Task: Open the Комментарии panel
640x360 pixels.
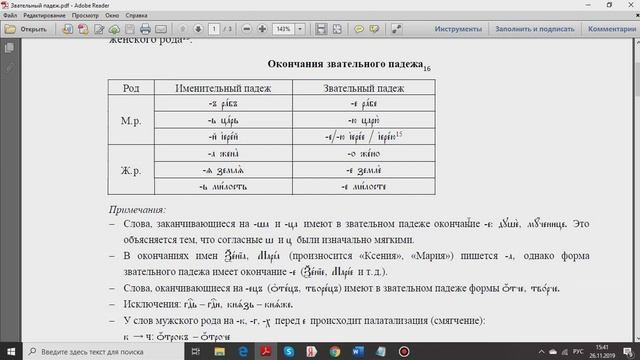Action: point(612,29)
